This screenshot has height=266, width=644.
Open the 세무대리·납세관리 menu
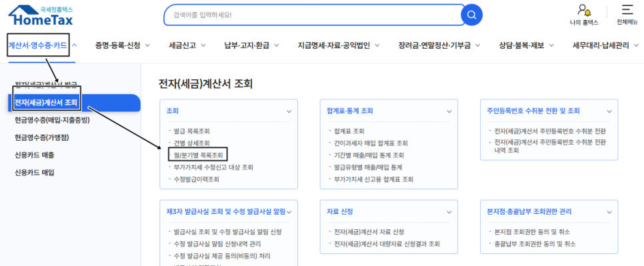pyautogui.click(x=606, y=45)
